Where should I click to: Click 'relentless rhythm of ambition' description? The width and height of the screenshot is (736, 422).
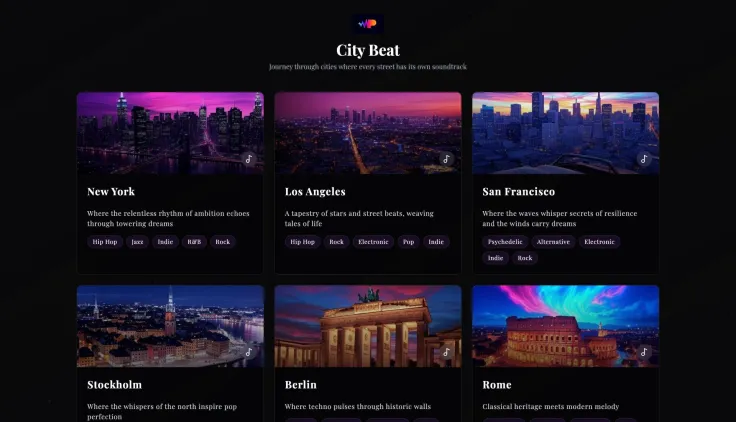click(x=168, y=218)
